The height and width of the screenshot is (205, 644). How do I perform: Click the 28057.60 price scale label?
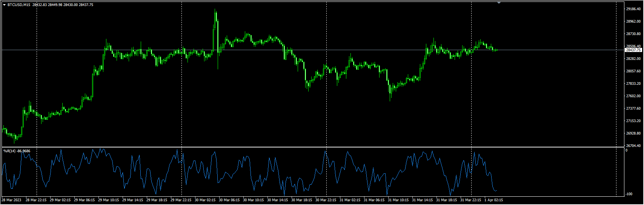(633, 71)
